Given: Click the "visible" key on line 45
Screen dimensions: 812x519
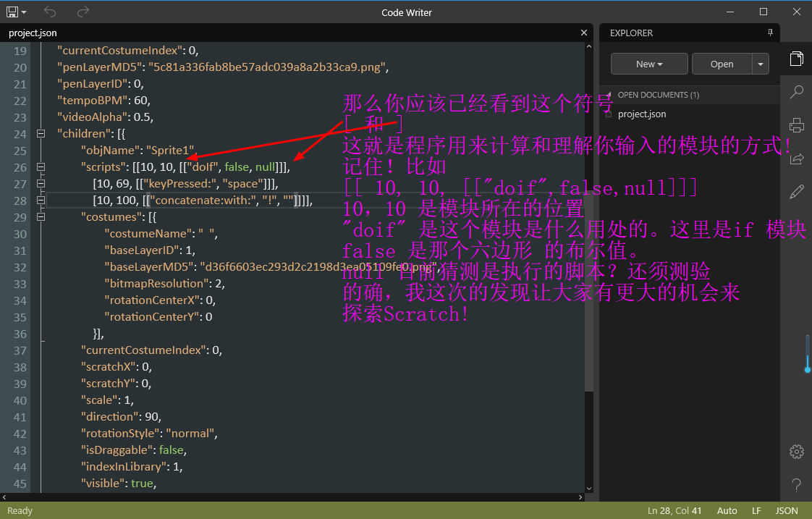Looking at the screenshot, I should 103,484.
